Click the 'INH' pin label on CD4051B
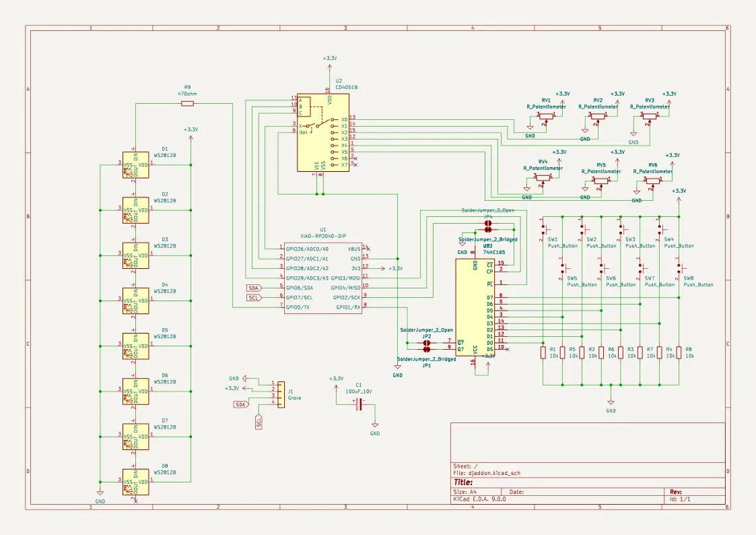Viewport: 756px width, 535px height. coord(303,133)
